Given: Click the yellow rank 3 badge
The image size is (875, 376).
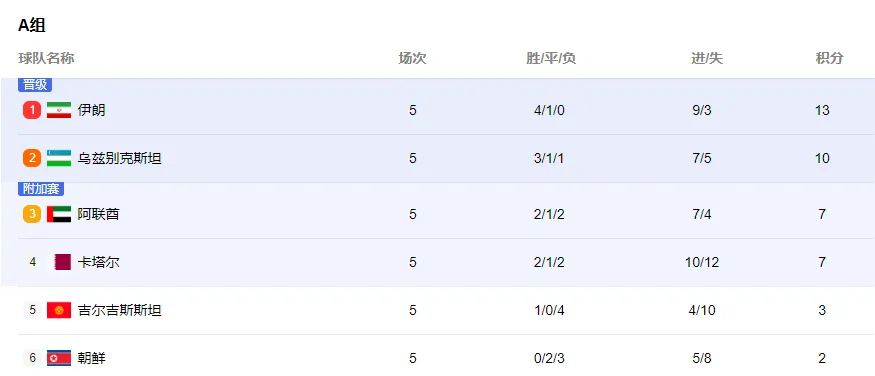Looking at the screenshot, I should tap(32, 214).
